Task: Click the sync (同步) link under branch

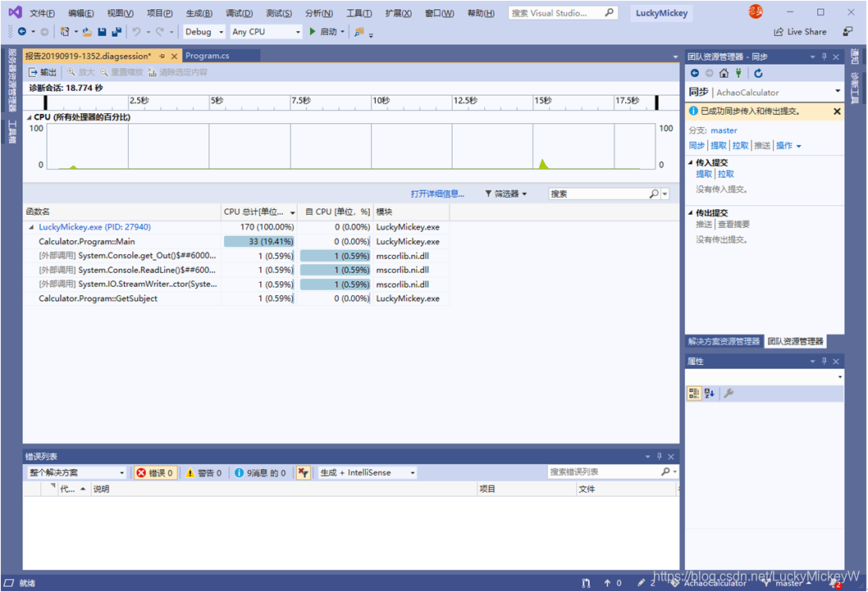Action: (697, 145)
